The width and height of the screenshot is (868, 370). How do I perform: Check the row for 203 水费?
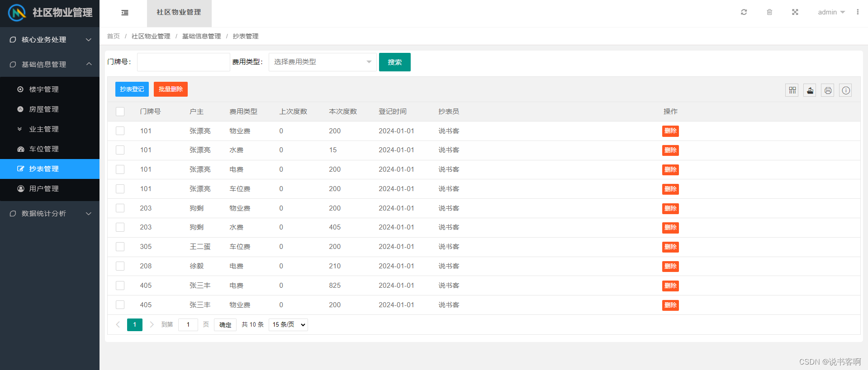click(120, 227)
